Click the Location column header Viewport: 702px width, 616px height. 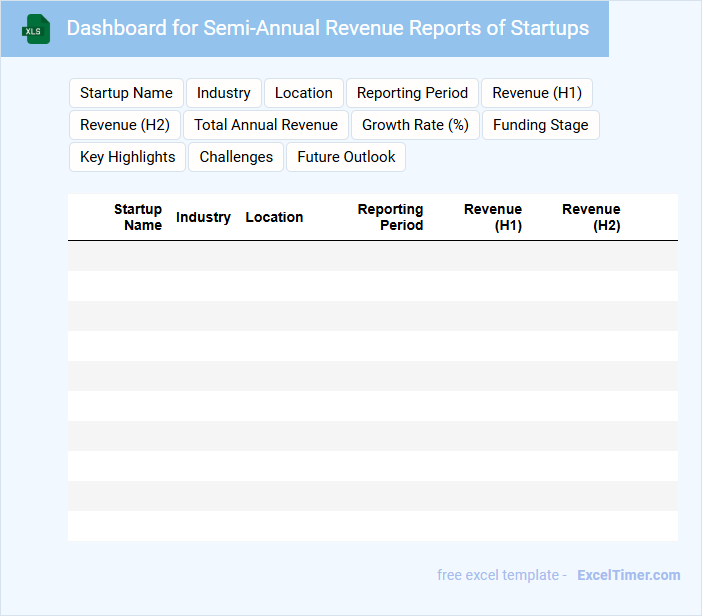click(x=274, y=217)
